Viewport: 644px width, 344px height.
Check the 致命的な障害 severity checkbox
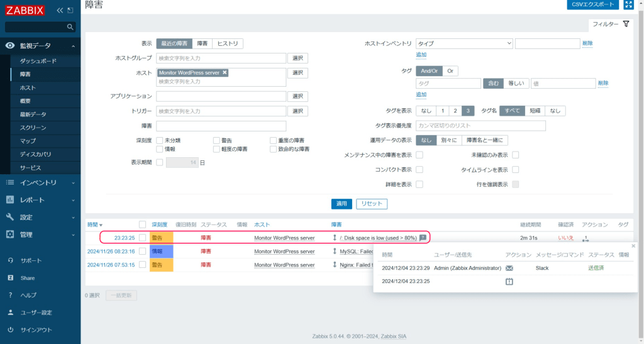[273, 149]
